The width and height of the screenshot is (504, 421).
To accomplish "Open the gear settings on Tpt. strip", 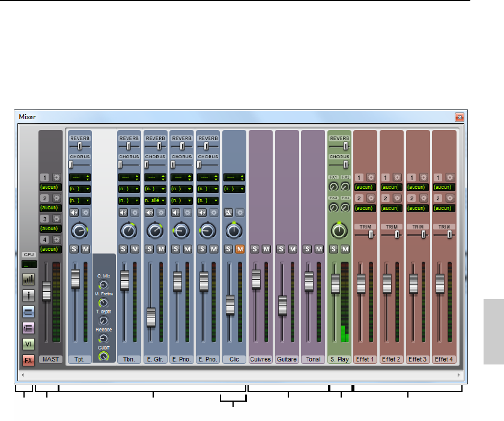I will click(x=85, y=212).
